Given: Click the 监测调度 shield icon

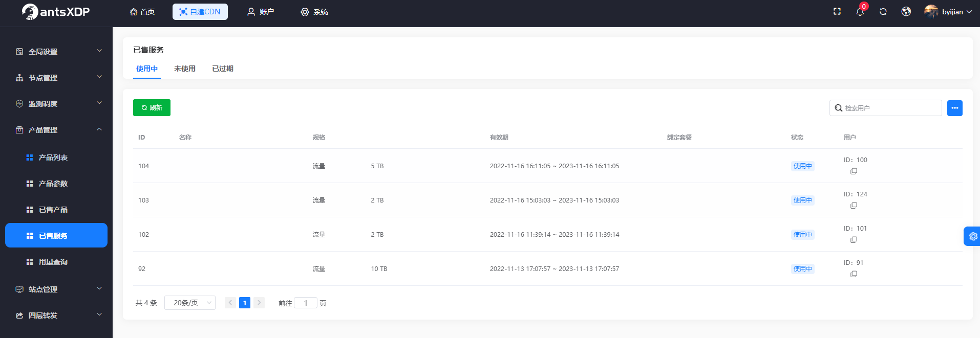Looking at the screenshot, I should point(19,104).
